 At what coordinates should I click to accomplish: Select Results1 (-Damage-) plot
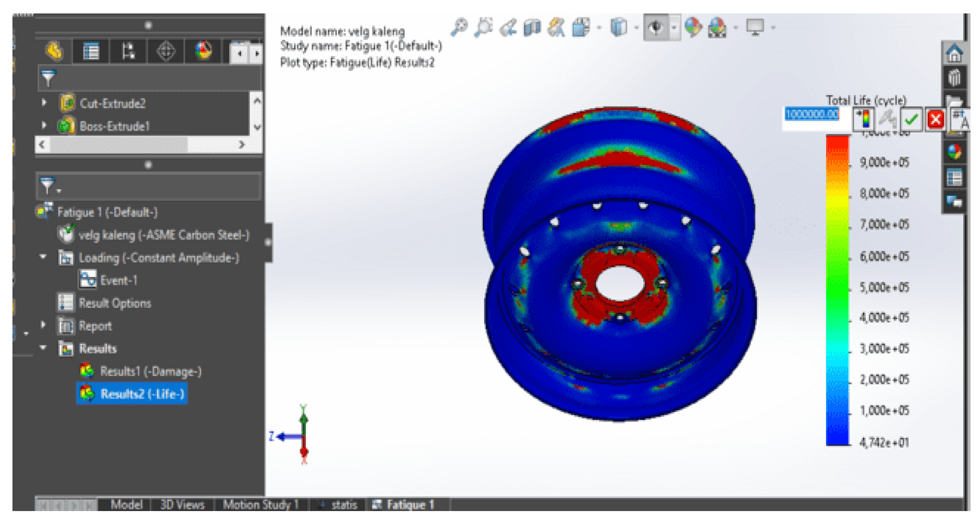tap(150, 371)
